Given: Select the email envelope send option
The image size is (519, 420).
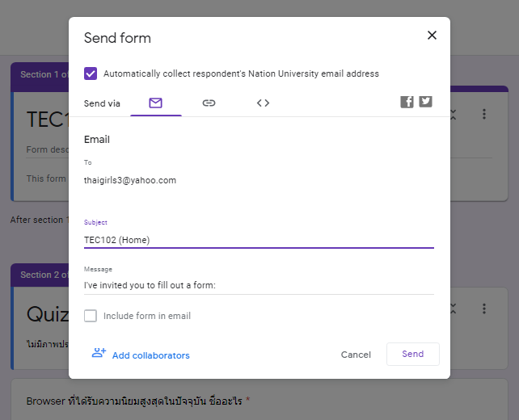Looking at the screenshot, I should 156,103.
